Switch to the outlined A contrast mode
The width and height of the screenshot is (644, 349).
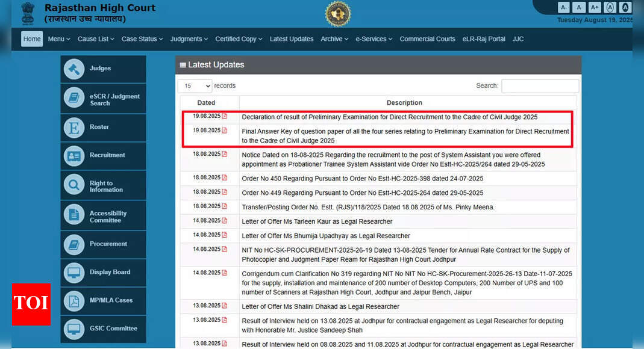pos(610,7)
